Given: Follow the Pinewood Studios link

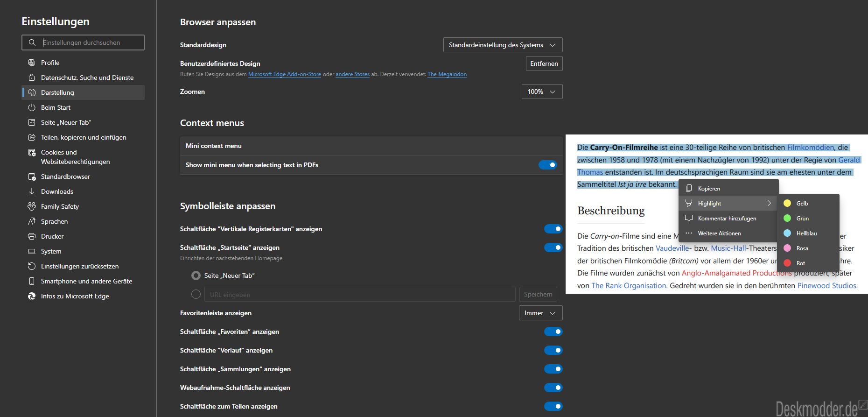Looking at the screenshot, I should 826,286.
